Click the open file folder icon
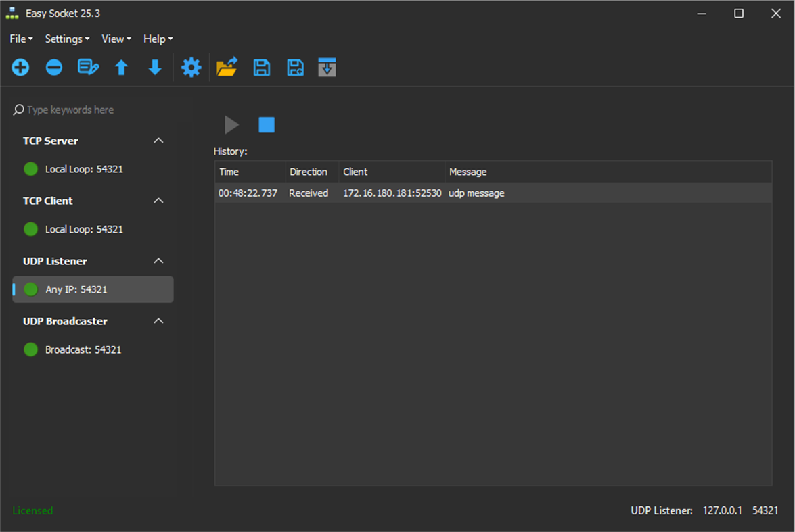 pos(227,67)
